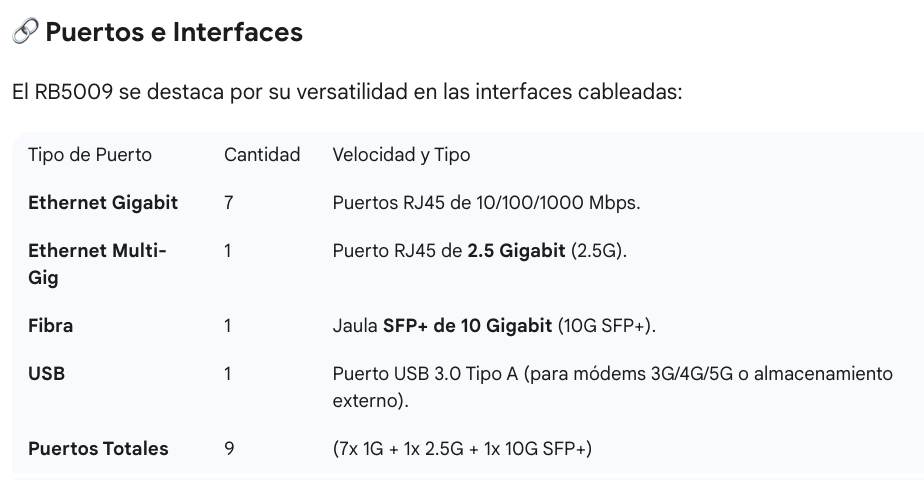924x480 pixels.
Task: Click the RB5009 intro sentence
Action: [x=346, y=93]
